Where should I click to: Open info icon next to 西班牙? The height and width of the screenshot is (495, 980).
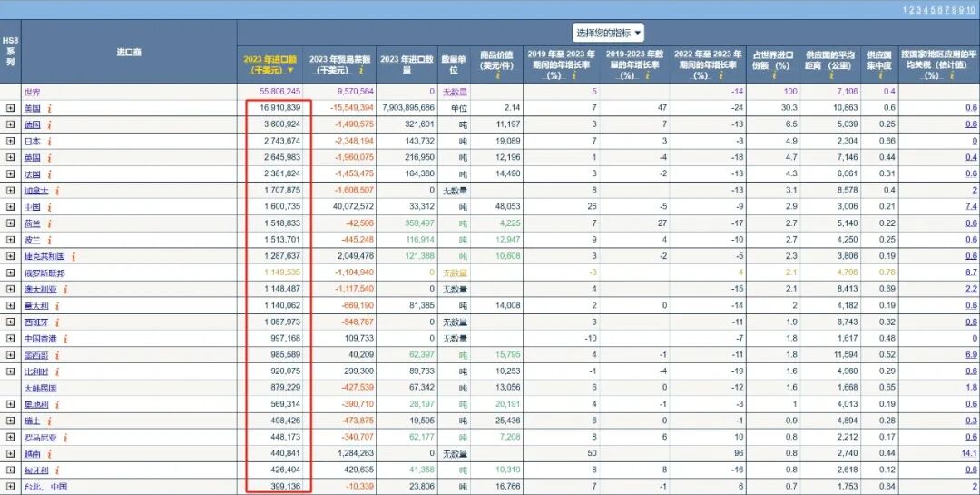57,322
